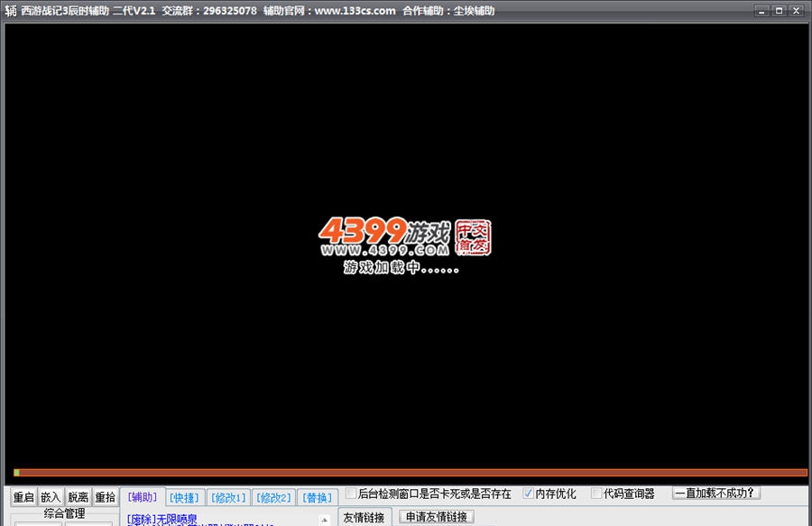Image resolution: width=812 pixels, height=526 pixels.
Task: Click the 嵌入 embed button
Action: (x=50, y=496)
